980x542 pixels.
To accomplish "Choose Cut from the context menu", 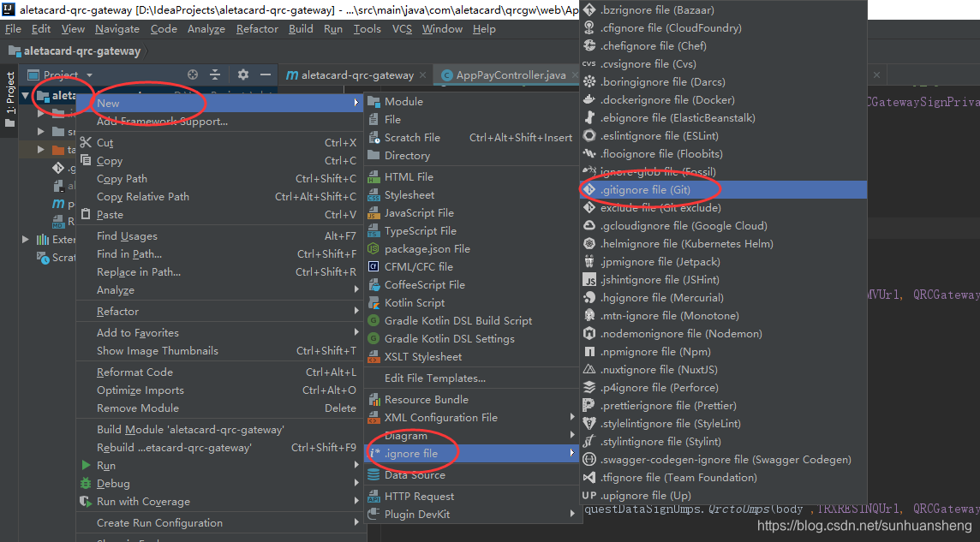I will pos(218,142).
